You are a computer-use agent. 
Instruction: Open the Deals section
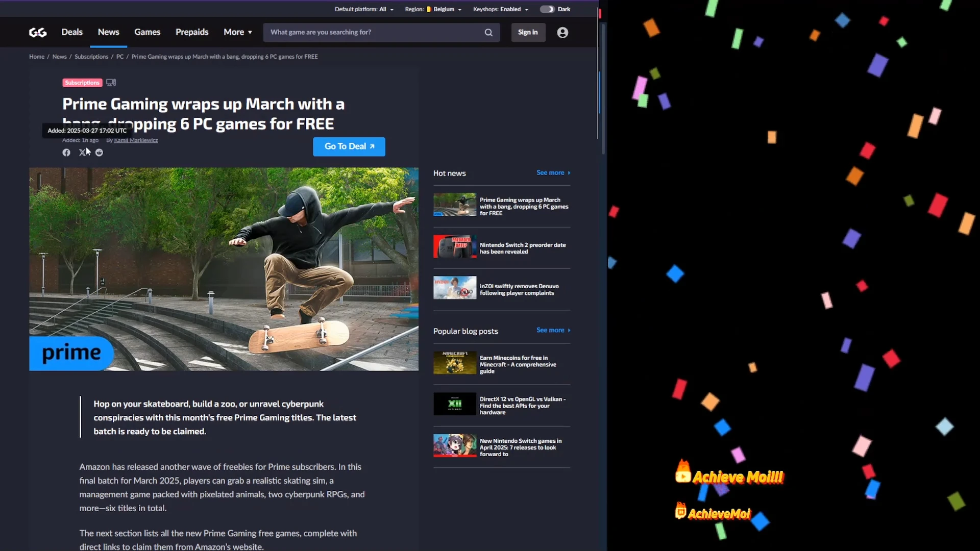[72, 32]
